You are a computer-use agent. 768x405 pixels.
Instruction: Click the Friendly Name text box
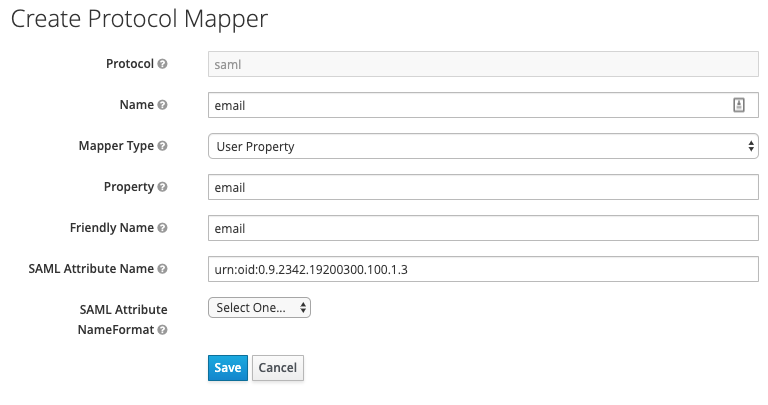(483, 228)
